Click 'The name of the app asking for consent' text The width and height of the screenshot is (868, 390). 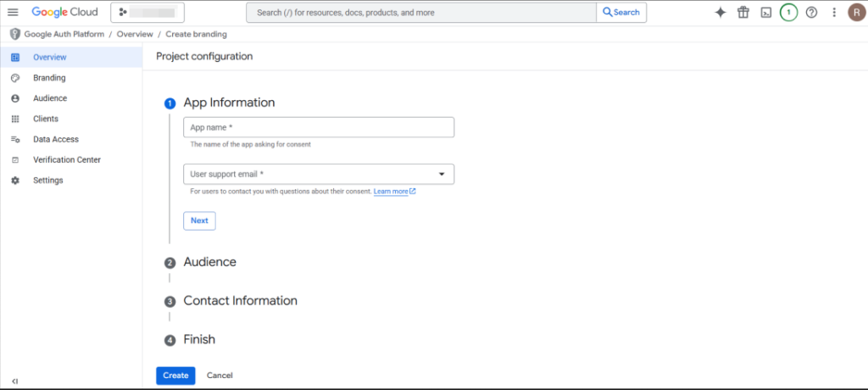tap(251, 145)
